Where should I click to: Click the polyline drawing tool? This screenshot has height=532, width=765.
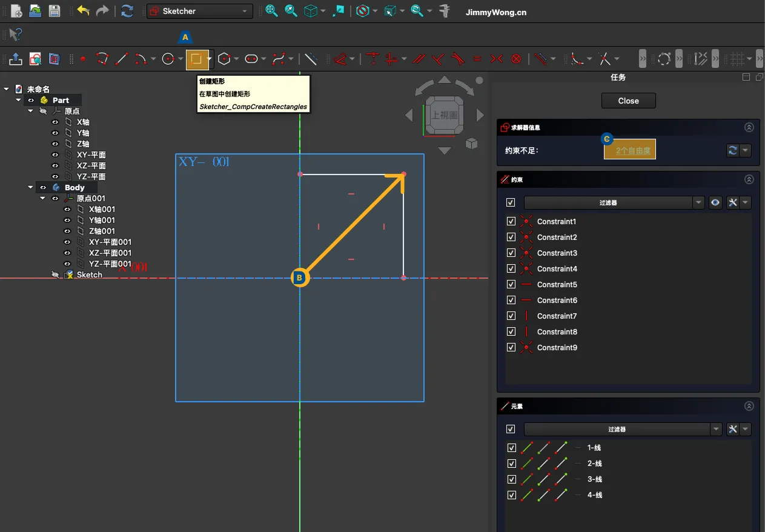click(x=102, y=59)
